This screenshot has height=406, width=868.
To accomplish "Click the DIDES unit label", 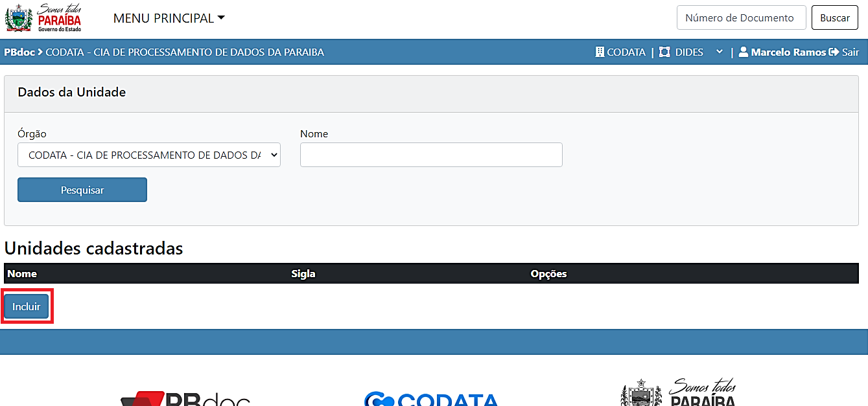I will [689, 52].
